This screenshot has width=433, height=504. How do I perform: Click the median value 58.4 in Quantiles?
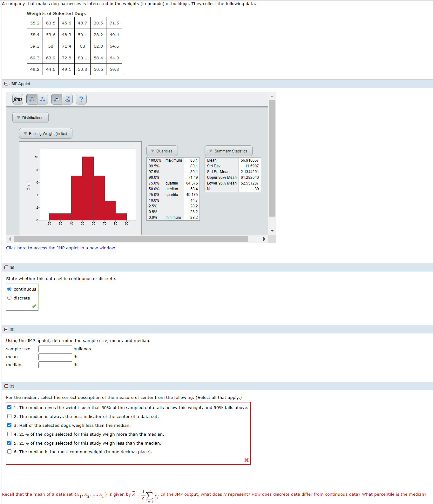coord(194,189)
